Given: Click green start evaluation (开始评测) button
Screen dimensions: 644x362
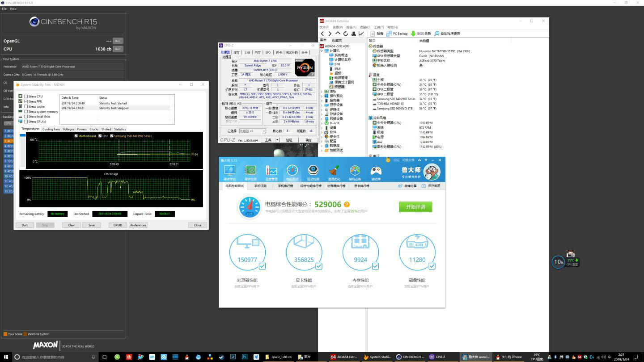Looking at the screenshot, I should coord(415,207).
